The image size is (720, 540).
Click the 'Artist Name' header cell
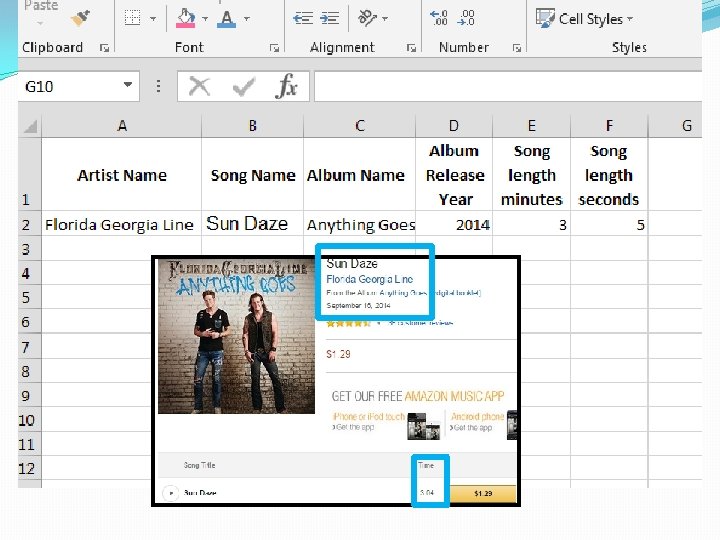122,174
